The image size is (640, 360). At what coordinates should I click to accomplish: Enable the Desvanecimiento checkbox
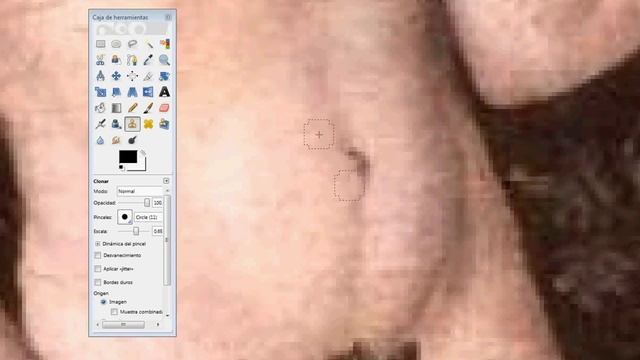[98, 256]
